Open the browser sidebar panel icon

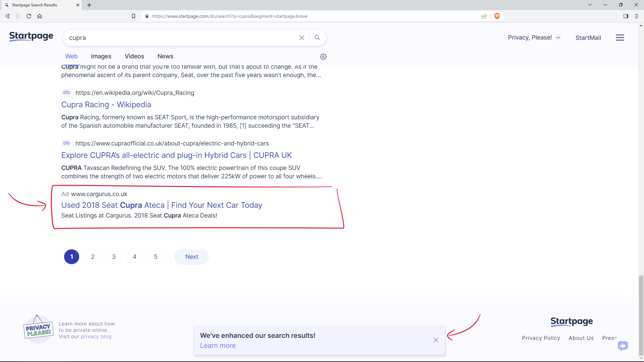(x=626, y=16)
